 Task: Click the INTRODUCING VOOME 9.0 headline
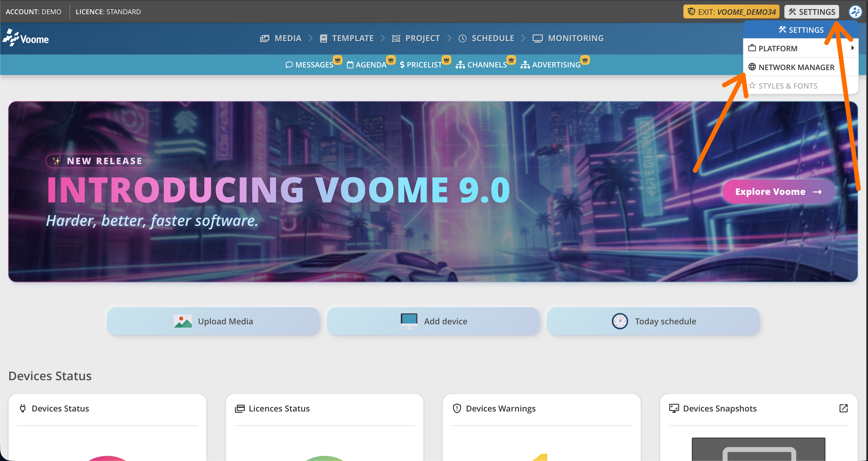tap(278, 190)
